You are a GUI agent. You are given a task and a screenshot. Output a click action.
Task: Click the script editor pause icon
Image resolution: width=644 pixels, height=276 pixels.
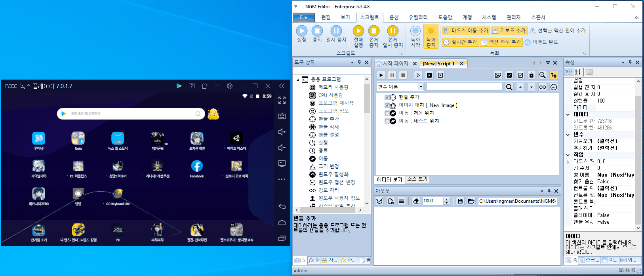(x=392, y=75)
